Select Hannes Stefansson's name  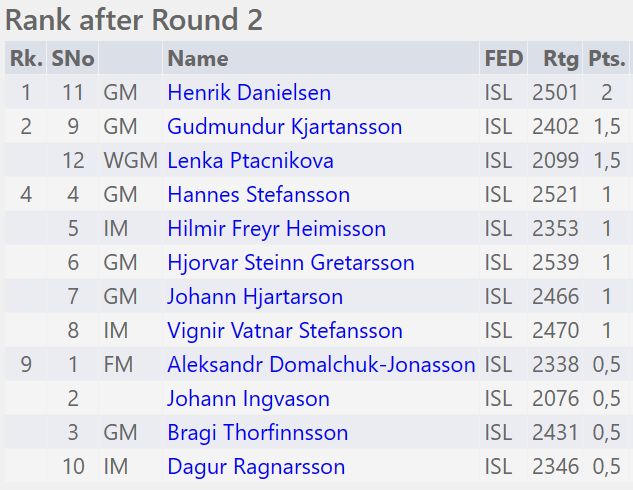[258, 195]
